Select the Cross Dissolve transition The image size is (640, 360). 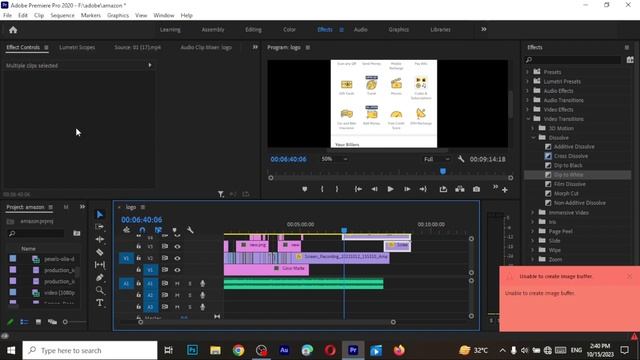pyautogui.click(x=571, y=156)
